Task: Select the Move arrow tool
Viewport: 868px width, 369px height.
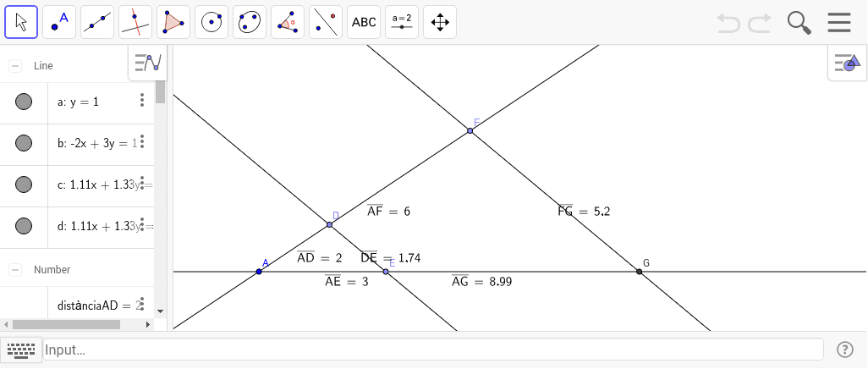Action: coord(21,22)
